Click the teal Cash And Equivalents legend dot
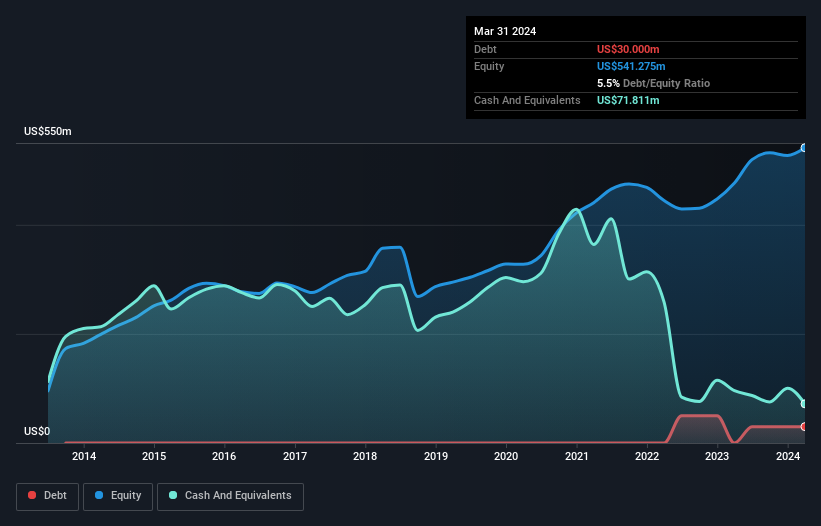The width and height of the screenshot is (821, 526). (173, 495)
